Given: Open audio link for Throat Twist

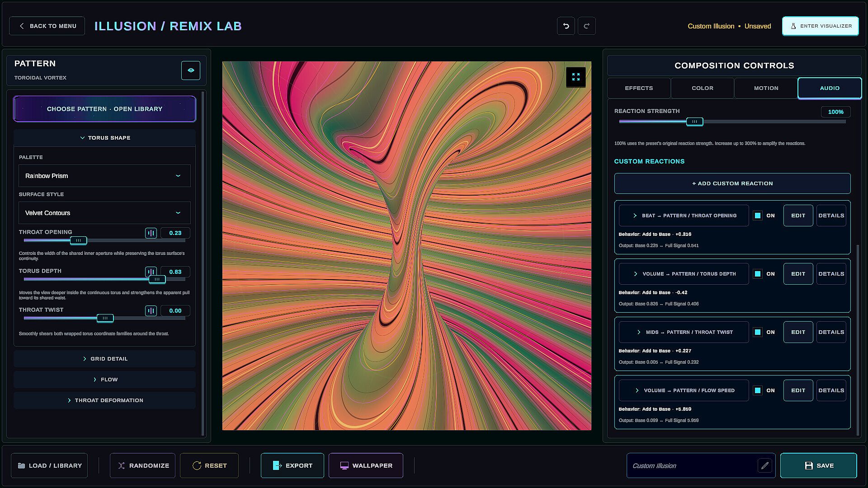Looking at the screenshot, I should pyautogui.click(x=151, y=311).
